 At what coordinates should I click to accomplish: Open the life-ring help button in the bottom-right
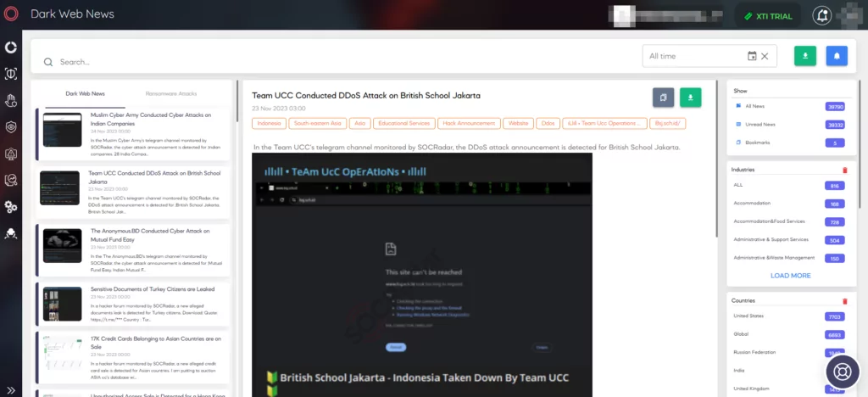click(843, 372)
